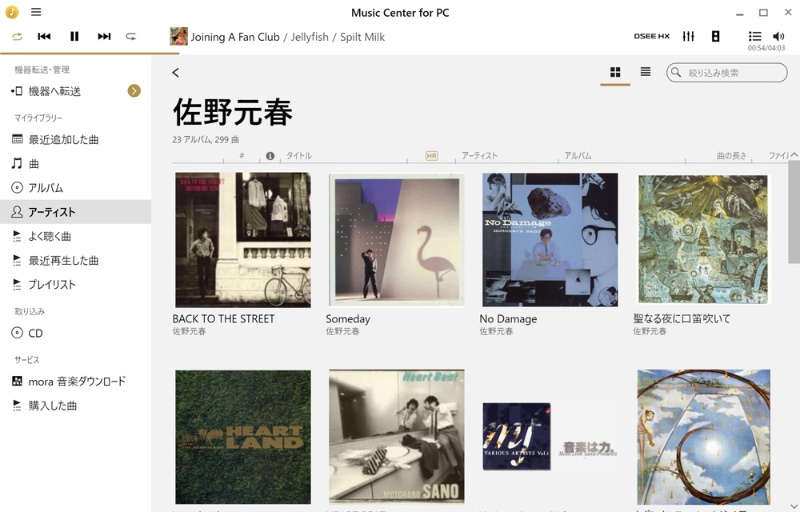Open the hamburger menu
The image size is (800, 512).
[x=36, y=12]
